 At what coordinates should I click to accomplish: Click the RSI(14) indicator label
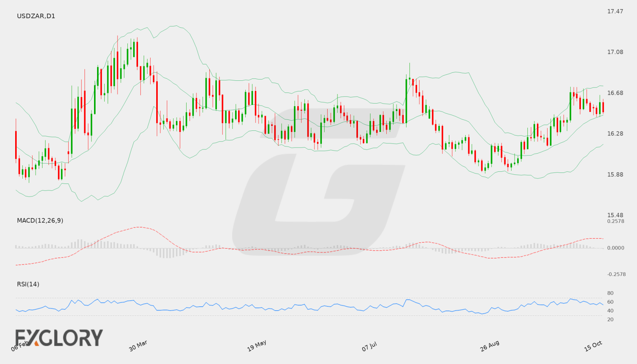28,284
